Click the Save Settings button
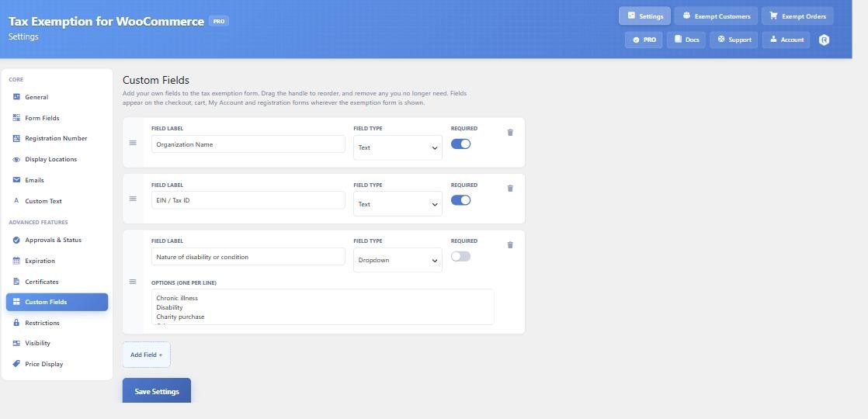The height and width of the screenshot is (419, 868). [x=157, y=391]
